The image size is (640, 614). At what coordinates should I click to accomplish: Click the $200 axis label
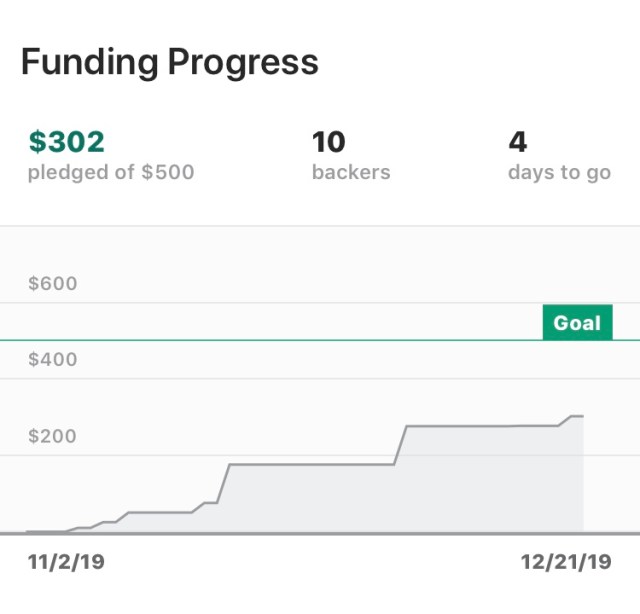(x=53, y=437)
